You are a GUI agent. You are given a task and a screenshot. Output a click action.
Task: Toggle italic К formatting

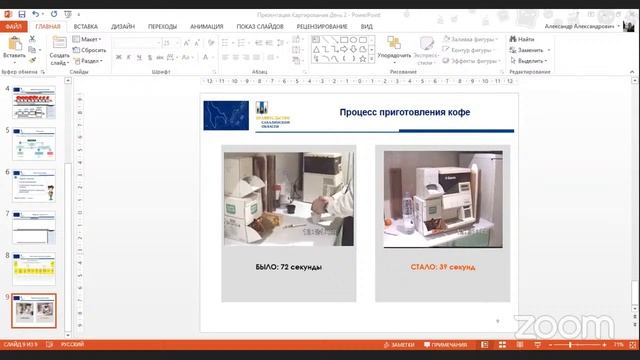pos(129,58)
